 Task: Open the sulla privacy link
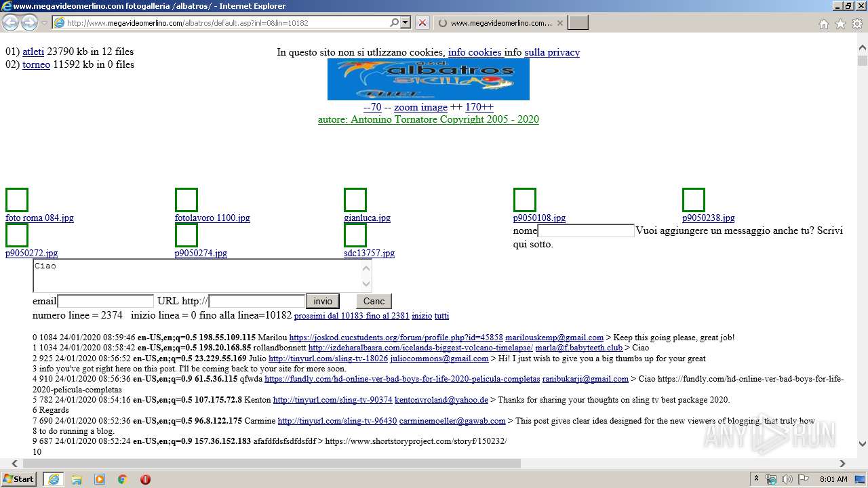click(552, 52)
